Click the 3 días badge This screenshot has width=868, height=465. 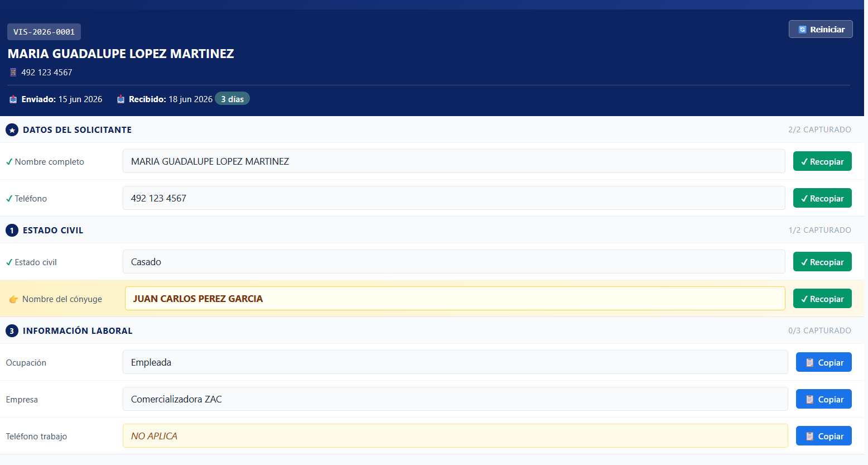coord(232,99)
